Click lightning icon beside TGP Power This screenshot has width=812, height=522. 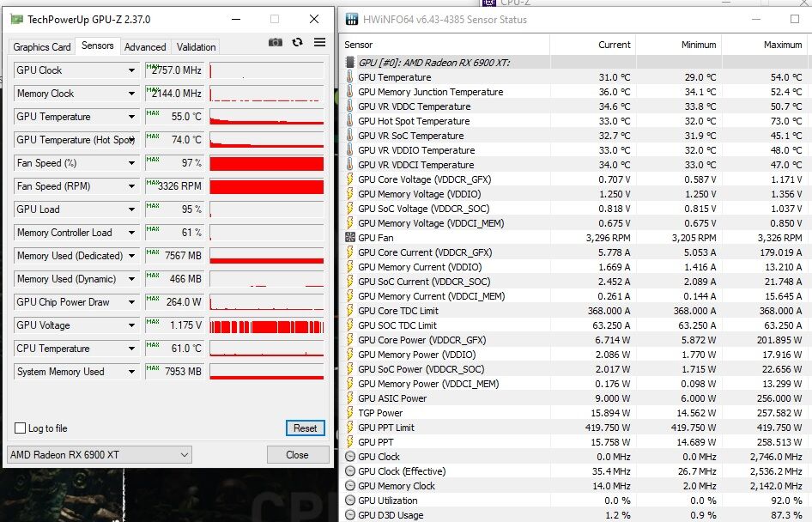(x=350, y=413)
